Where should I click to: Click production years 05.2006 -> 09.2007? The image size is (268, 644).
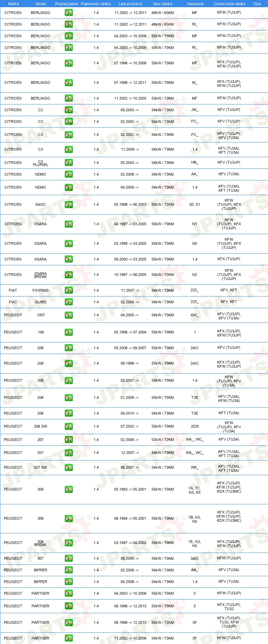[130, 348]
